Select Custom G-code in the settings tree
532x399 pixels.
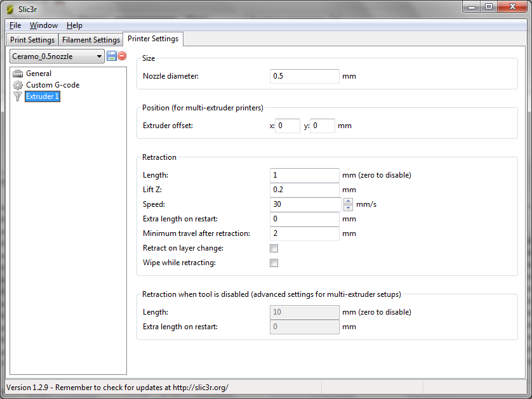pos(53,85)
